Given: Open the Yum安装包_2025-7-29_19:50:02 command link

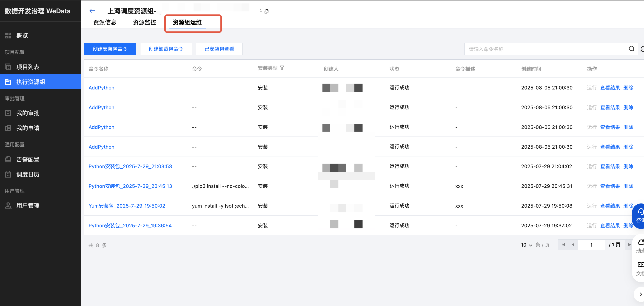Looking at the screenshot, I should [127, 206].
